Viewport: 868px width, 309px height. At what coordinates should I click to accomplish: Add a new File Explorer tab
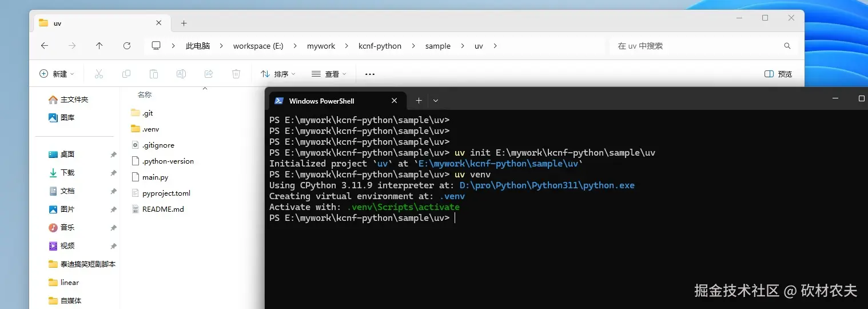(x=184, y=23)
